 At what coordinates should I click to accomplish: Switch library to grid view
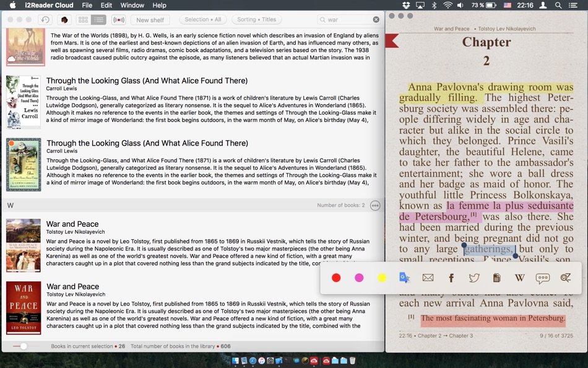coord(84,20)
